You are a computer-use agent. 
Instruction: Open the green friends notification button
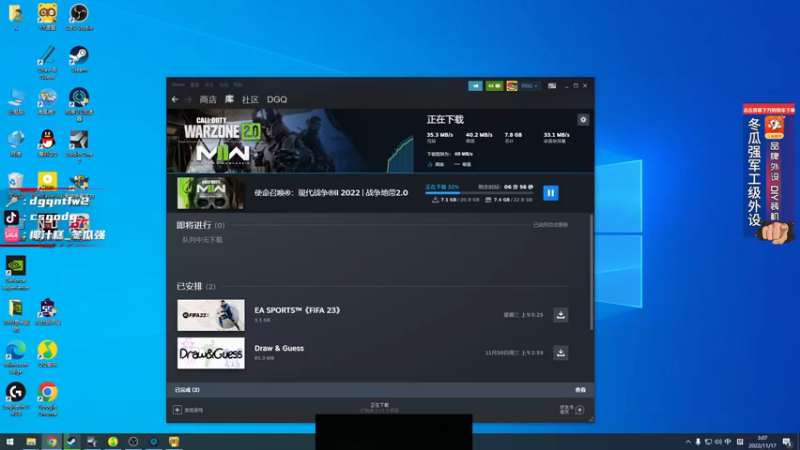tap(494, 86)
